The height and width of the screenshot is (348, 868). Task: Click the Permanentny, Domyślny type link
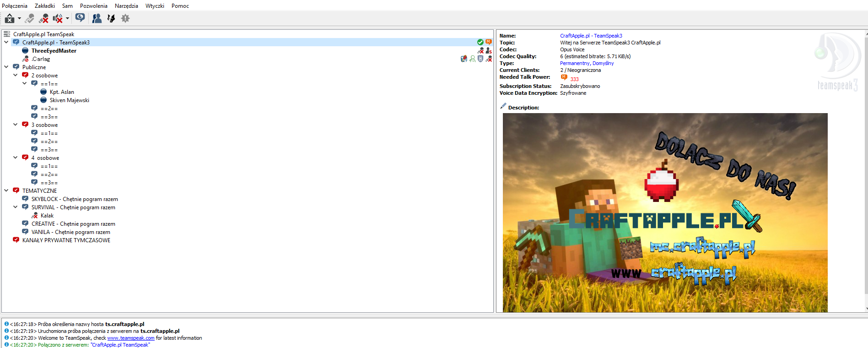coord(587,63)
